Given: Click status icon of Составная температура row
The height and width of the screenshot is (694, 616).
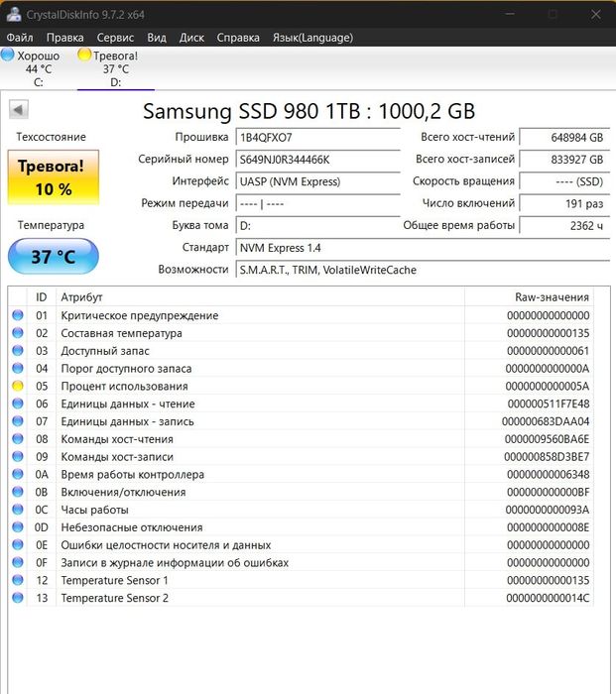Looking at the screenshot, I should pyautogui.click(x=18, y=333).
